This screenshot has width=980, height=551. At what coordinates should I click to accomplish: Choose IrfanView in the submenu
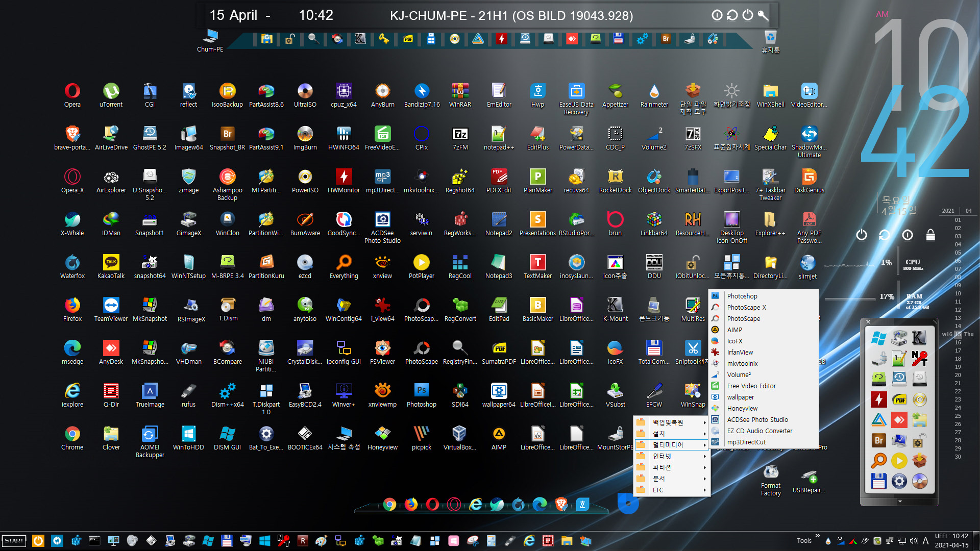point(764,352)
